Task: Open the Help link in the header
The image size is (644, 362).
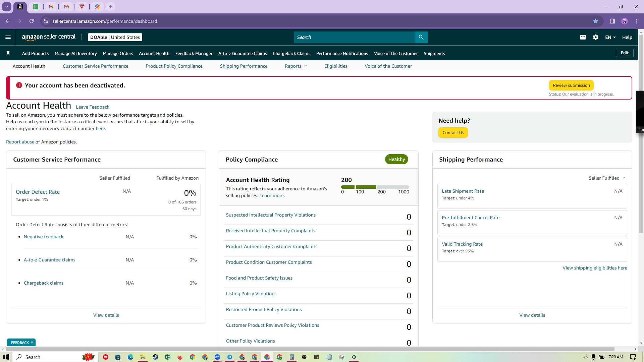Action: (x=627, y=37)
